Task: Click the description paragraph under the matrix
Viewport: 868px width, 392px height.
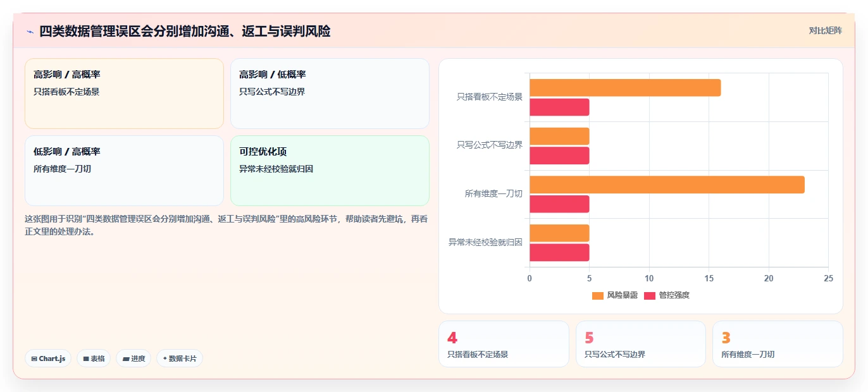Action: point(226,225)
